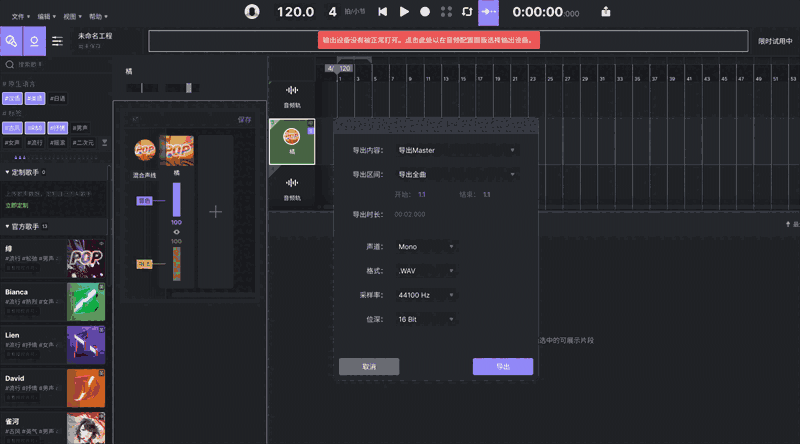
Task: Click the plus icon to add voice
Action: pos(215,211)
